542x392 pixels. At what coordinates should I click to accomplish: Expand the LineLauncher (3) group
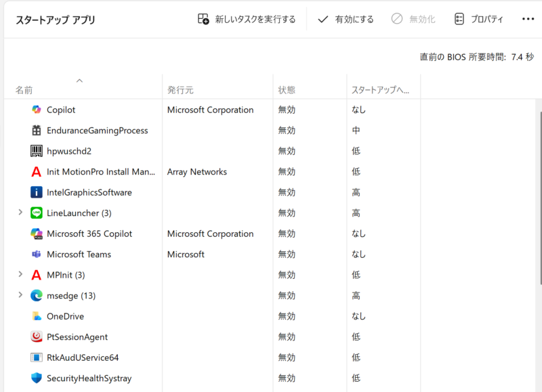pyautogui.click(x=20, y=213)
